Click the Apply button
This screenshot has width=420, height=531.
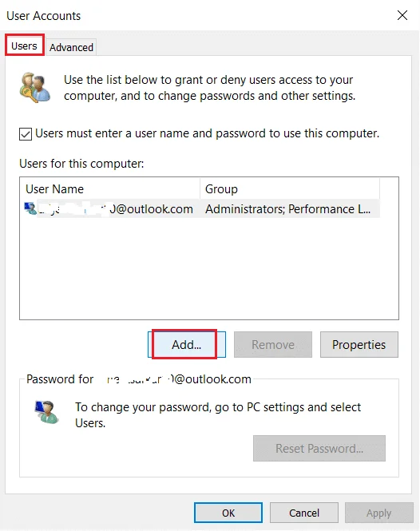click(x=379, y=513)
